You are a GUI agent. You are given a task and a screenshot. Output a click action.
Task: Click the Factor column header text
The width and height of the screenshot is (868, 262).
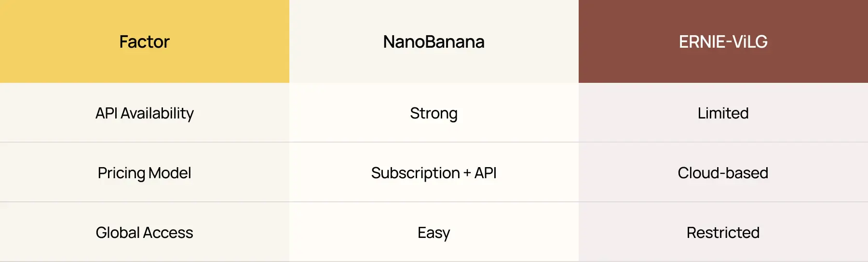(x=144, y=42)
